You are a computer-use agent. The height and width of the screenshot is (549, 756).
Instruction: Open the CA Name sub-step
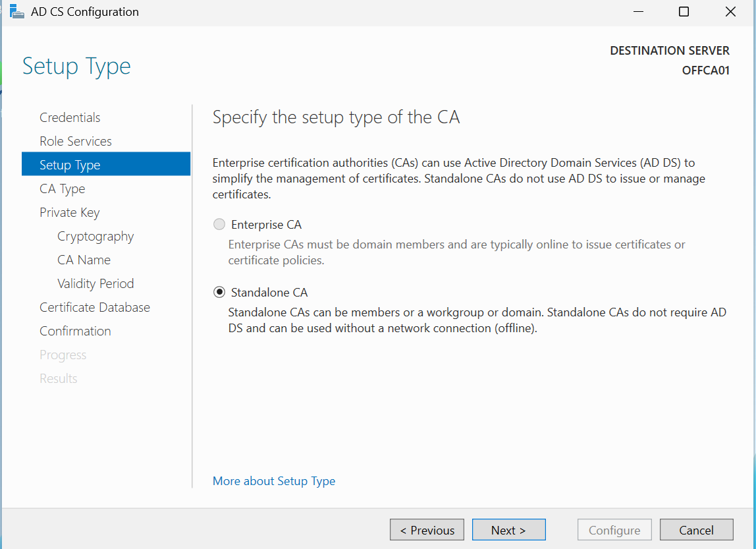[84, 260]
